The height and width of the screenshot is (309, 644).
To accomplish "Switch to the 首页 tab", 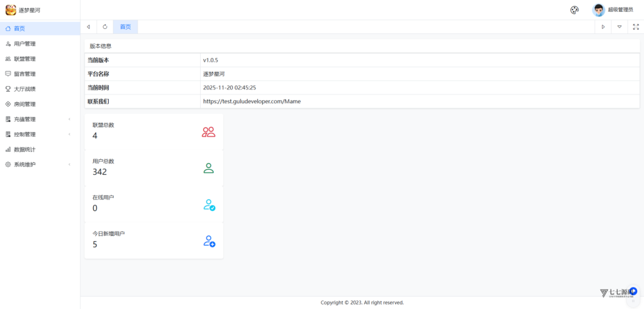I will 126,27.
